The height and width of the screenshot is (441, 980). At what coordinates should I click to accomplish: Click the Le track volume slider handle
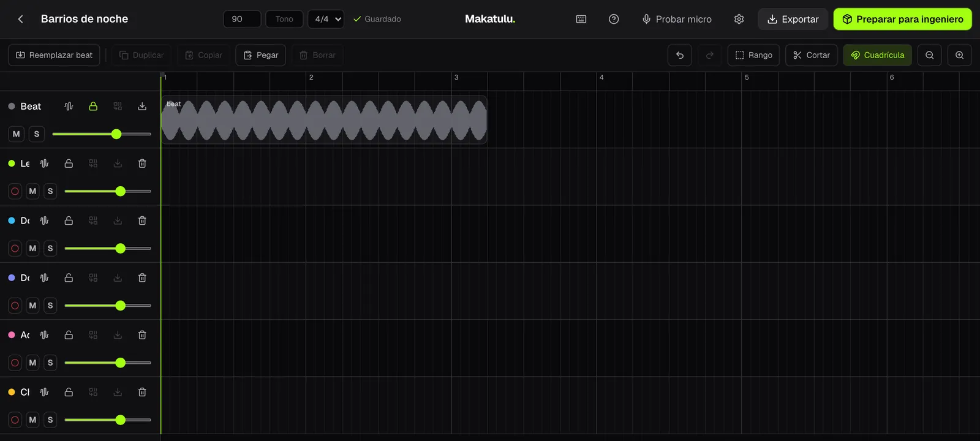point(121,191)
